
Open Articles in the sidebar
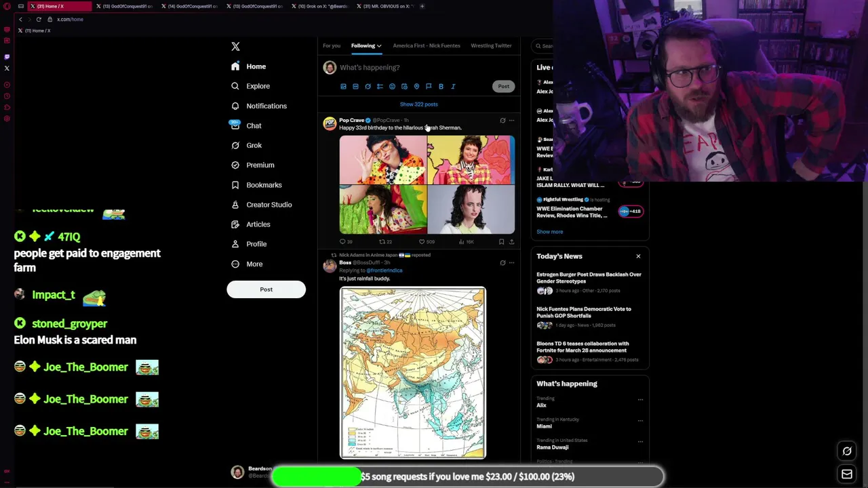[250, 224]
